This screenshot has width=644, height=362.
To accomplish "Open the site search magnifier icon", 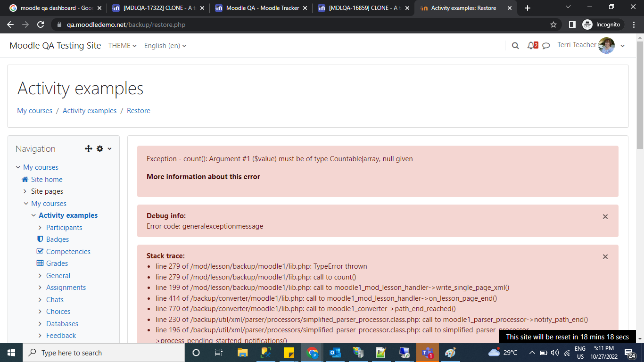I will click(x=515, y=46).
